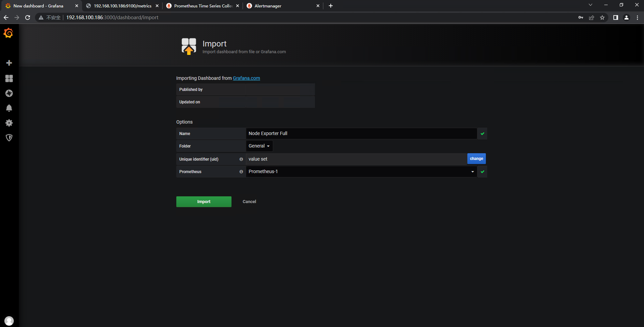
Task: Open the tab search chevron
Action: 591,5
